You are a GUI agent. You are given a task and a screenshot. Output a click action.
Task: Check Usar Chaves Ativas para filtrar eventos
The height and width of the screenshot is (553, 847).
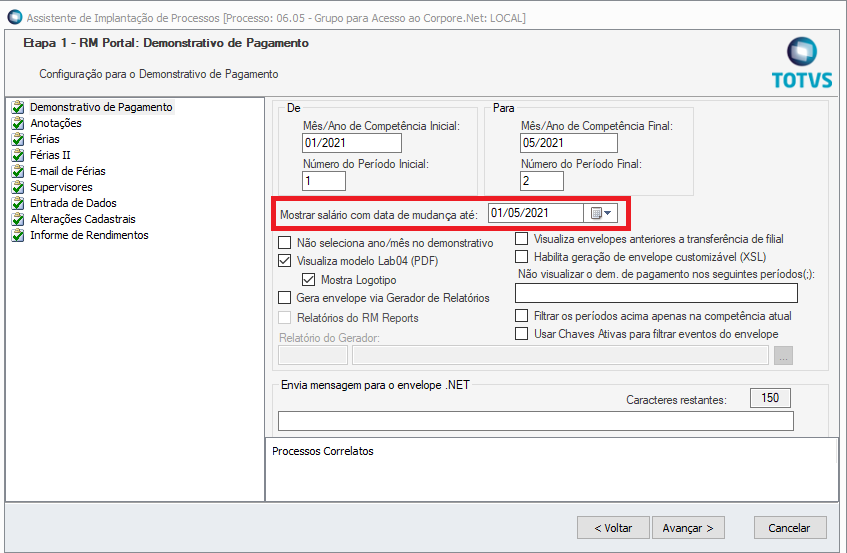pos(521,334)
